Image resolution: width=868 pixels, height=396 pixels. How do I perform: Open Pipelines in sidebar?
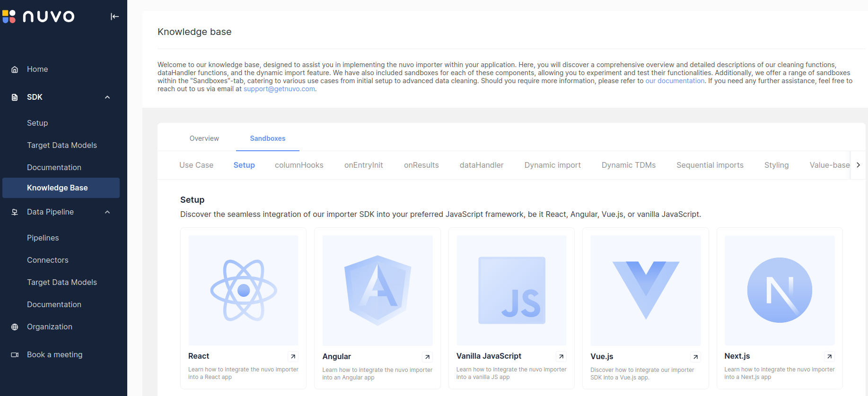pyautogui.click(x=43, y=238)
